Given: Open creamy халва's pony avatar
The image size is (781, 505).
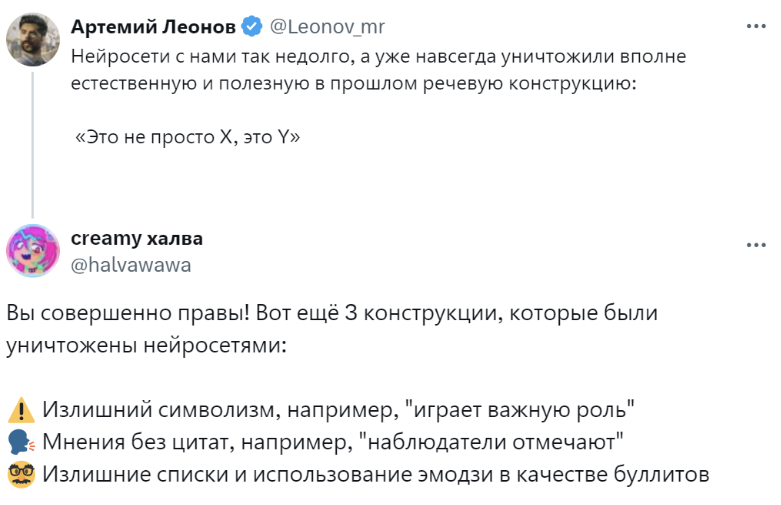Looking at the screenshot, I should click(32, 251).
